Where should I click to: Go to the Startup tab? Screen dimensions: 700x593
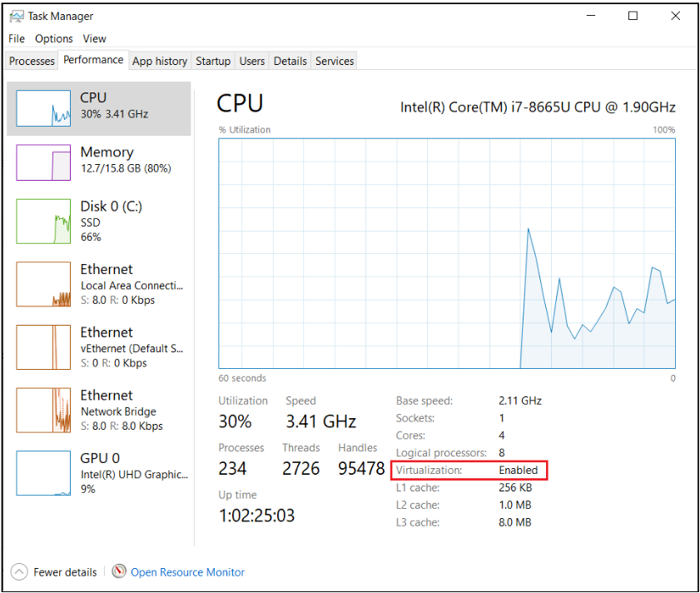coord(213,61)
